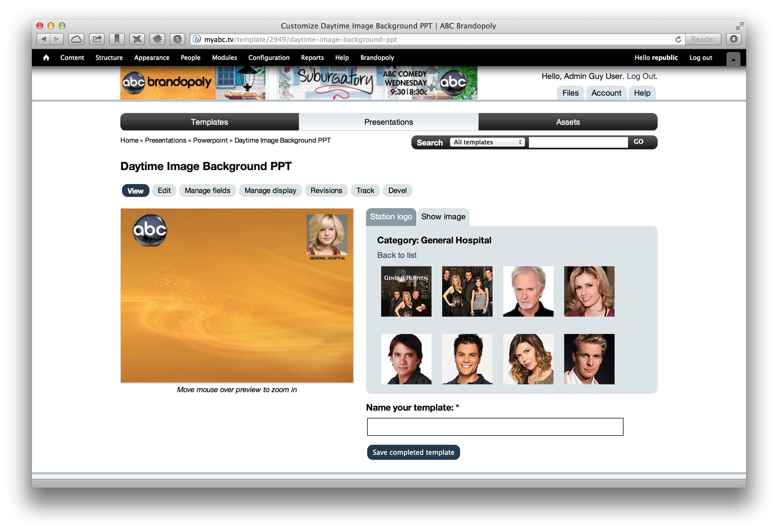Screen dimensions: 778x532
Task: Click the bookmark icon in toolbar
Action: [x=117, y=39]
